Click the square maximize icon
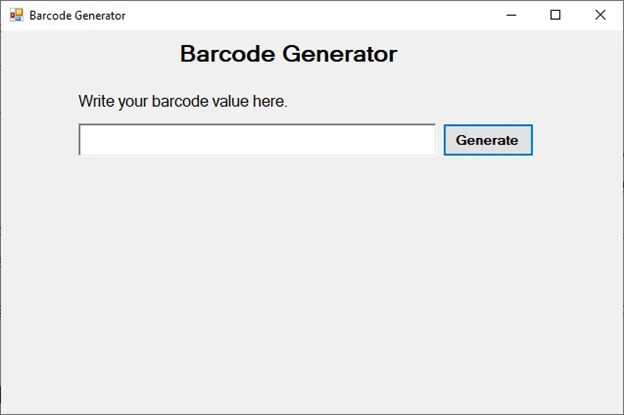 (x=556, y=15)
